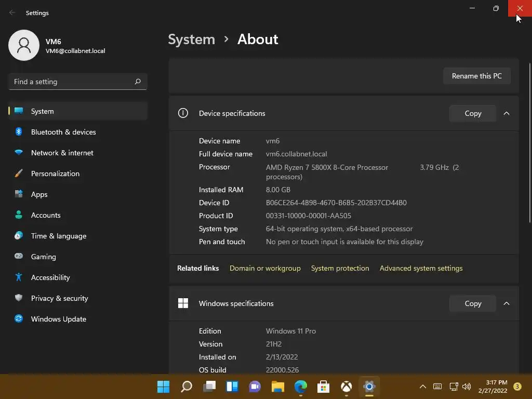Copy the Device specifications
The height and width of the screenshot is (399, 532).
pos(473,113)
